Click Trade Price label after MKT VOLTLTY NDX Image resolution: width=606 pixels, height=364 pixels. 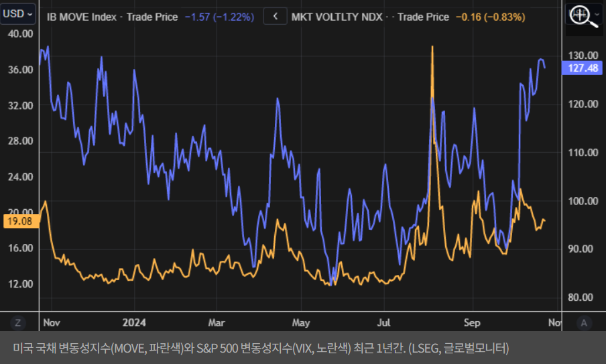[423, 17]
